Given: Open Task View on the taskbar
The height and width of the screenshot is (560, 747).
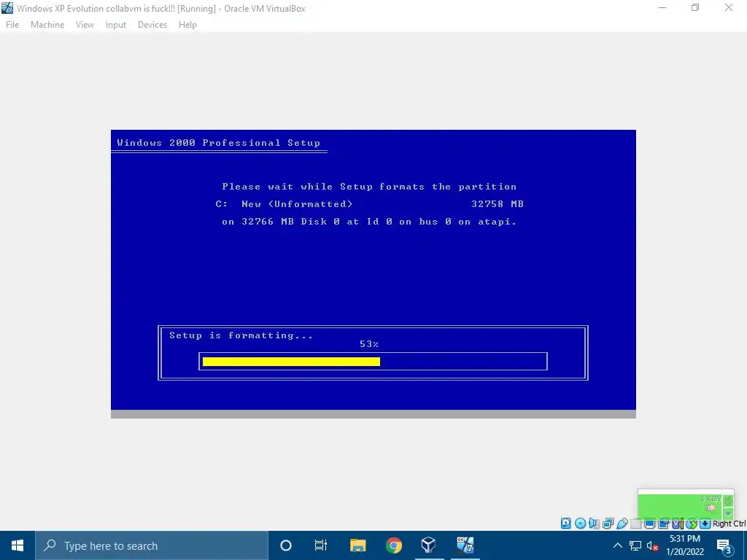Looking at the screenshot, I should pos(321,545).
